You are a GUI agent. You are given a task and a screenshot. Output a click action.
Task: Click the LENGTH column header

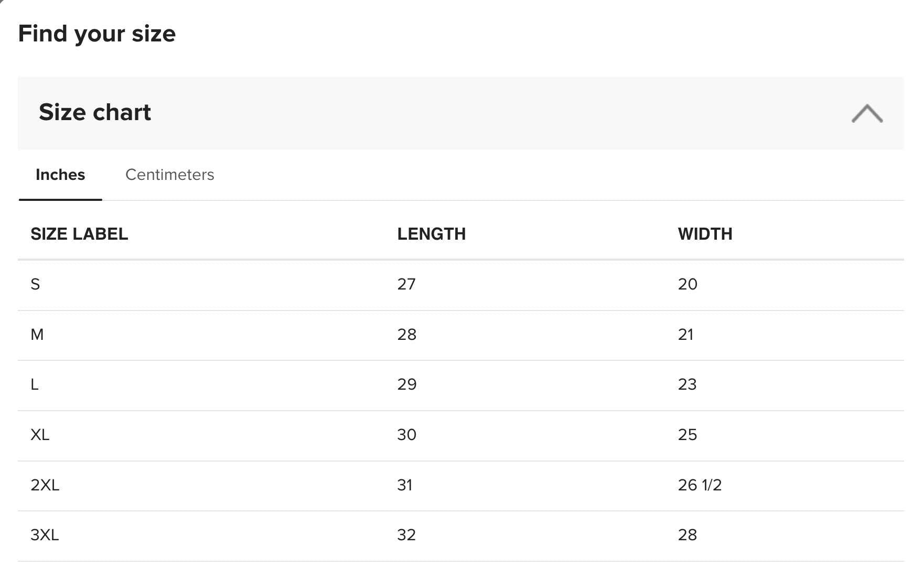pos(431,234)
